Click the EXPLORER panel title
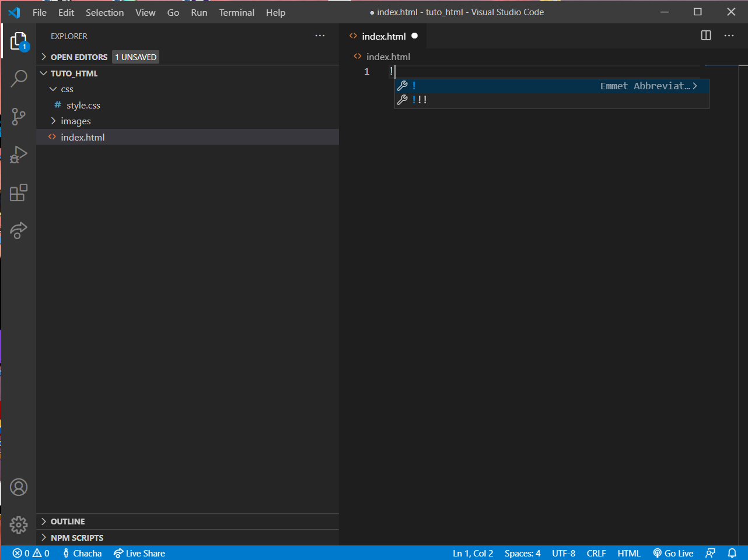 69,36
